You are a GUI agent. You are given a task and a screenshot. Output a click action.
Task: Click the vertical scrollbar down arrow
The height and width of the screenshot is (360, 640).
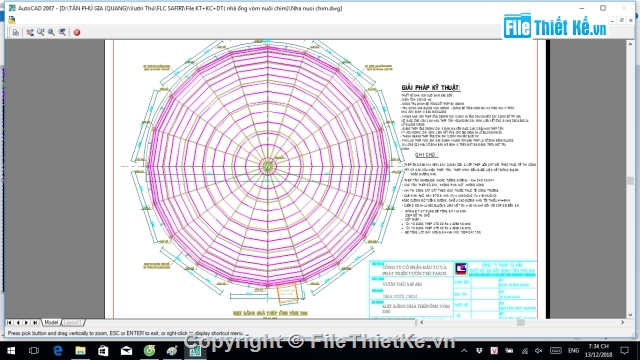(x=631, y=315)
